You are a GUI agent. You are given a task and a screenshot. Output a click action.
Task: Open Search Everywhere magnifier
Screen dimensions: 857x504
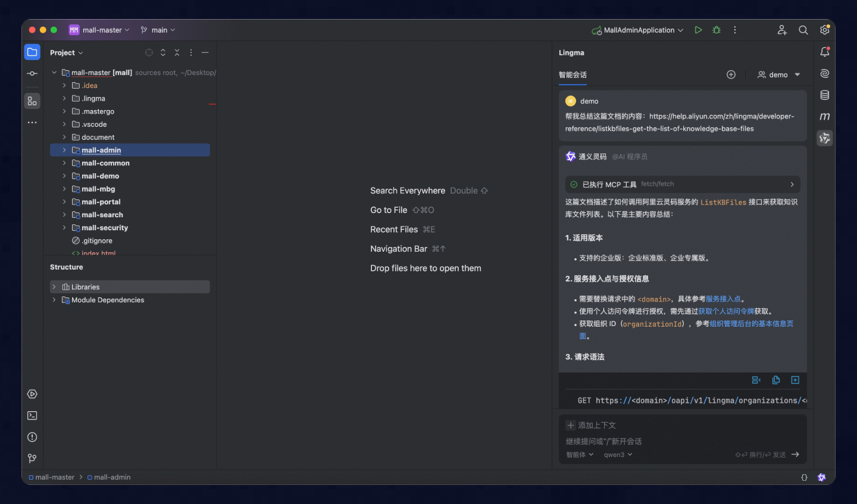point(803,29)
